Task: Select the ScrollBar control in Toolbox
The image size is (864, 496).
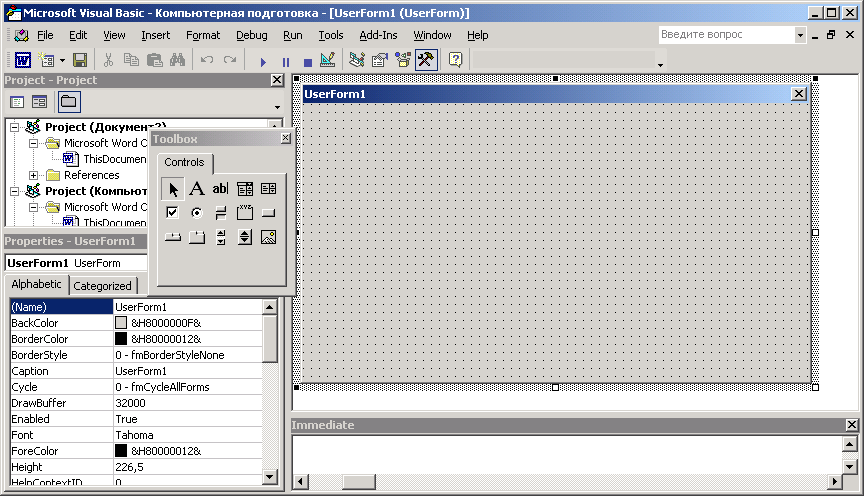Action: click(x=220, y=237)
